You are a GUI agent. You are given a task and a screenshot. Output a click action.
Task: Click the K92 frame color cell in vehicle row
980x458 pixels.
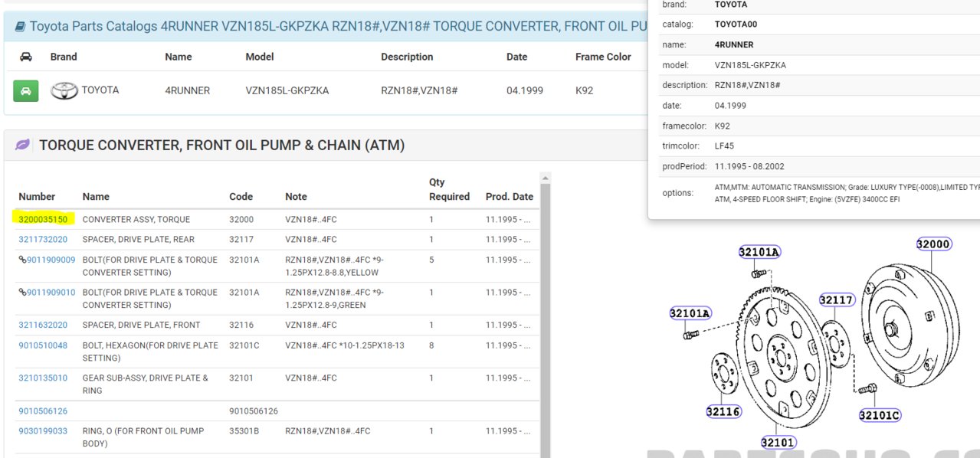pyautogui.click(x=585, y=90)
